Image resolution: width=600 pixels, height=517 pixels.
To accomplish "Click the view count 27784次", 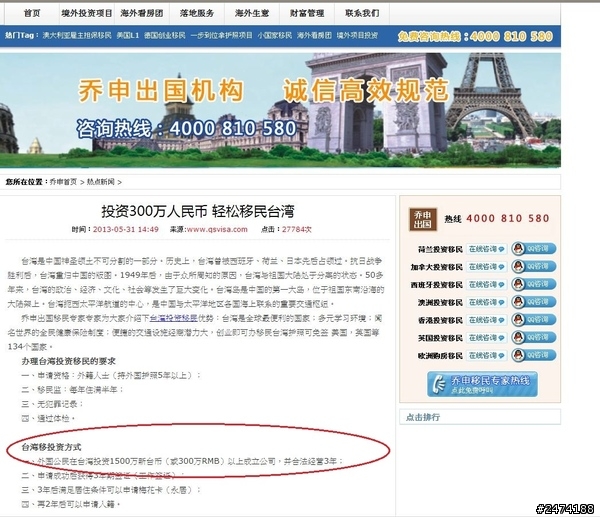I will (x=297, y=229).
